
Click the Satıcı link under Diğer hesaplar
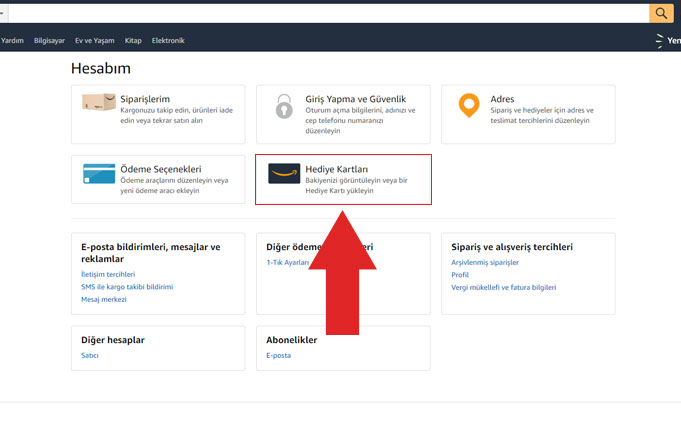(90, 355)
